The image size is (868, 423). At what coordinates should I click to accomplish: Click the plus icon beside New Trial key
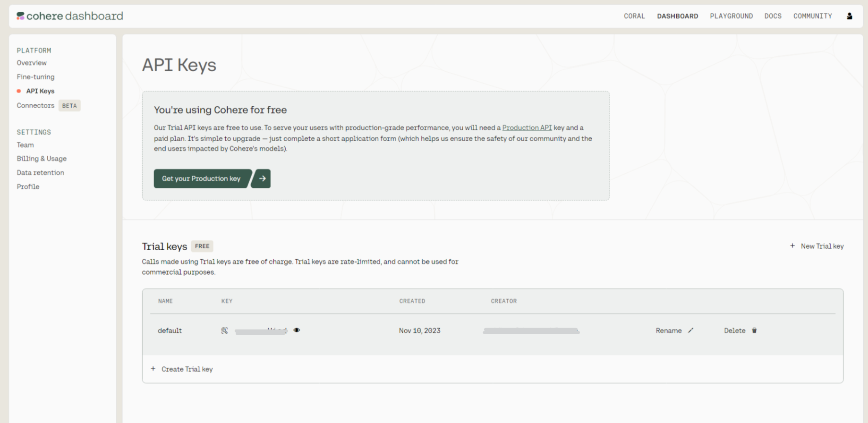[792, 246]
